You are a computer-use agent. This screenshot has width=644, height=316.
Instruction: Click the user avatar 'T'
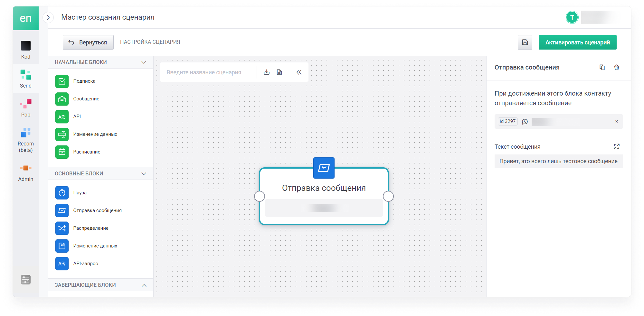(572, 17)
